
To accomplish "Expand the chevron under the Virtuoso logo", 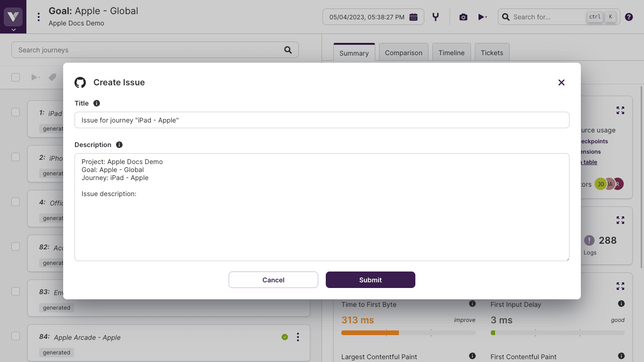I will coord(13,30).
